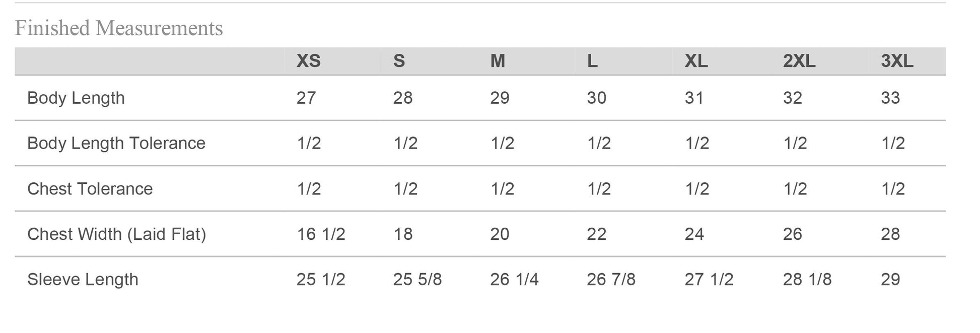Select the 3XL sleeve length value 29
The image size is (980, 333).
tap(890, 280)
